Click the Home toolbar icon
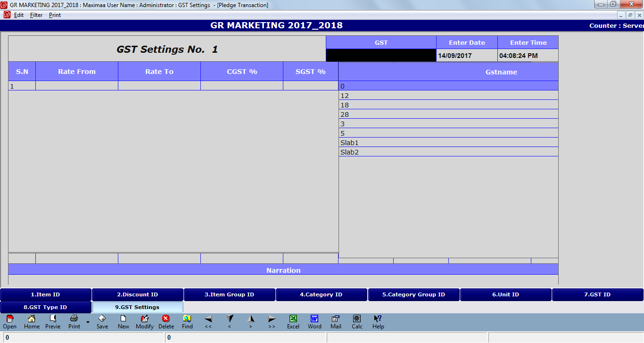644x343 pixels. [32, 322]
